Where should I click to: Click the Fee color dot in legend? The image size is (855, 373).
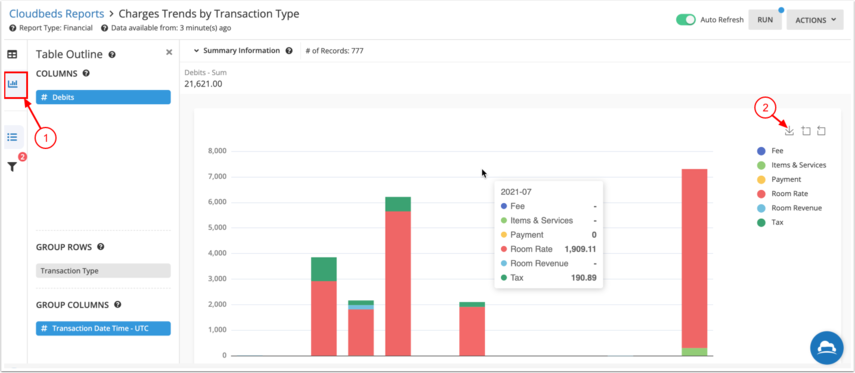pos(761,151)
